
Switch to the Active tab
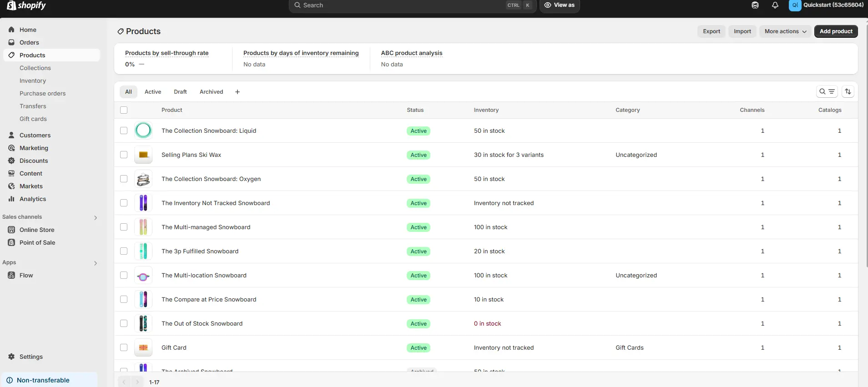(x=153, y=92)
